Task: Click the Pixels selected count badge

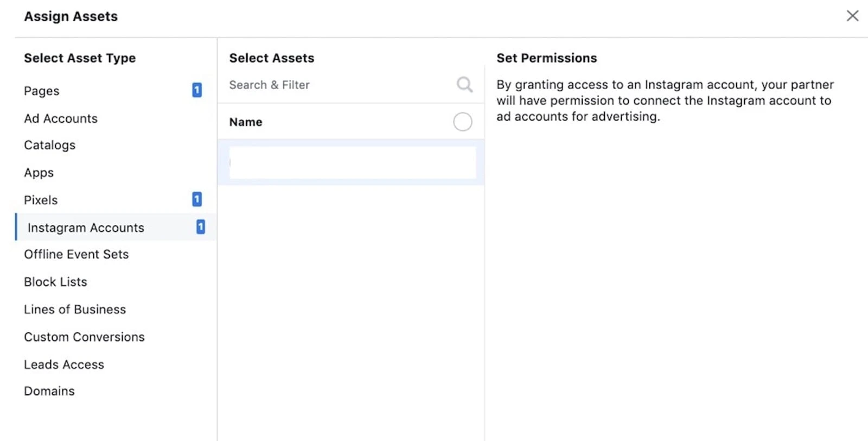Action: coord(197,199)
